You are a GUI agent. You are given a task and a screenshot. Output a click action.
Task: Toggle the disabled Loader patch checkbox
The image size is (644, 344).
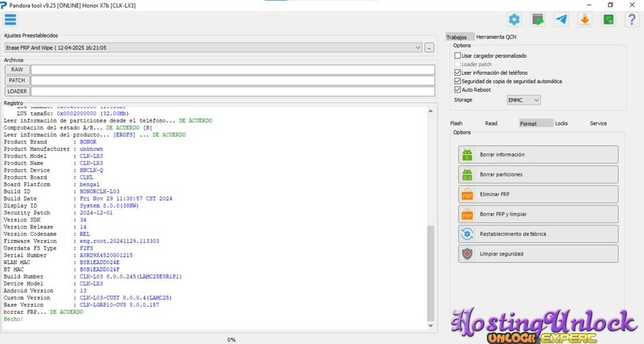coord(458,64)
